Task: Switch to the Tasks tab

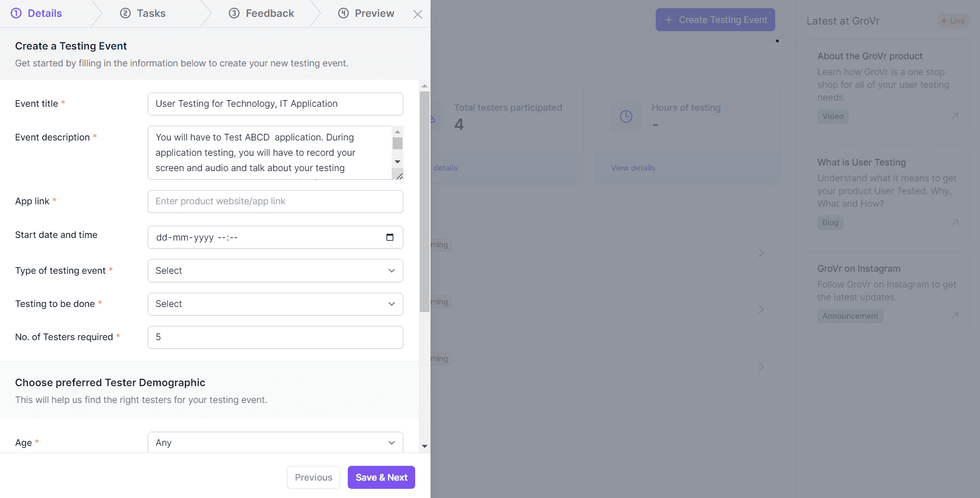Action: 143,13
